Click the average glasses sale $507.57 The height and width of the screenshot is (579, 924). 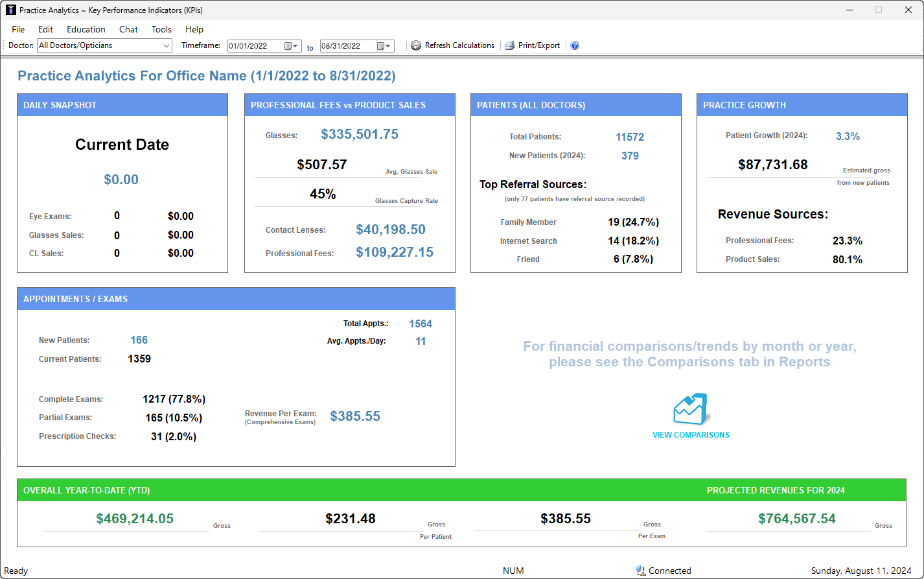tap(322, 165)
